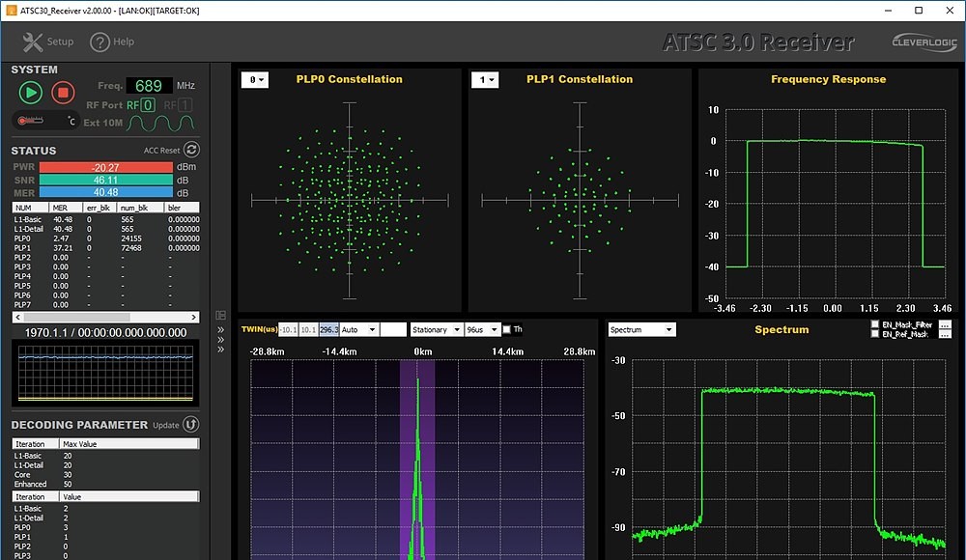Click the PLP0 Constellation plot
Screen dimensions: 966x560
coord(350,200)
